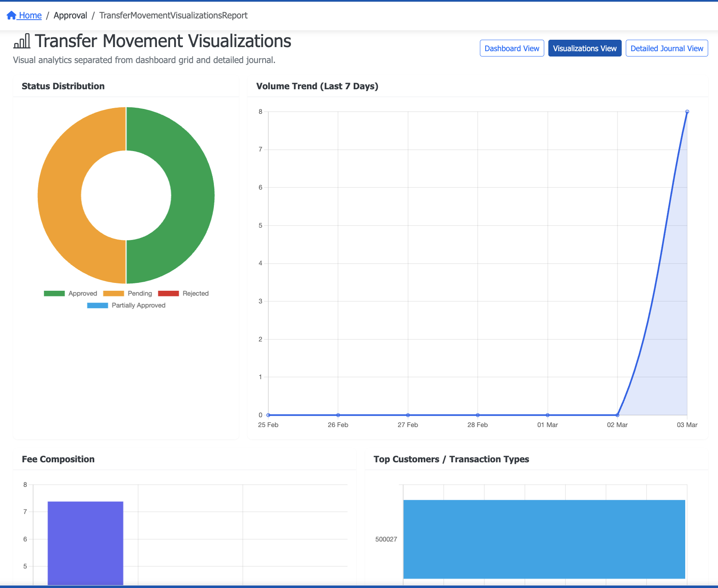Click the 02 Mar data point on trend line
Screen dimensions: 718x588
tap(617, 415)
